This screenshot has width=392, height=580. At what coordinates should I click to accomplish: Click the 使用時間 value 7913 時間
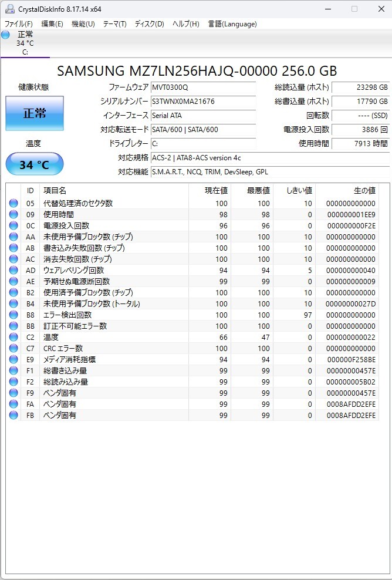pos(360,143)
